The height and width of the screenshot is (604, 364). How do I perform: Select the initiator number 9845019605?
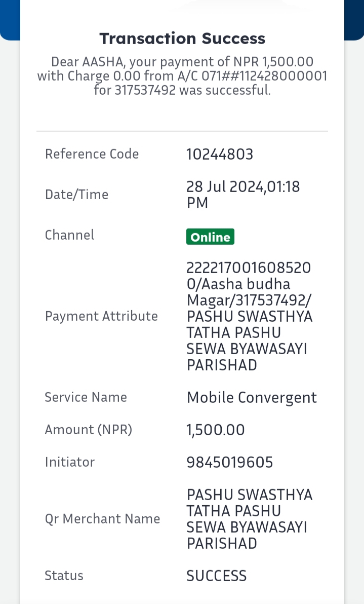click(230, 462)
